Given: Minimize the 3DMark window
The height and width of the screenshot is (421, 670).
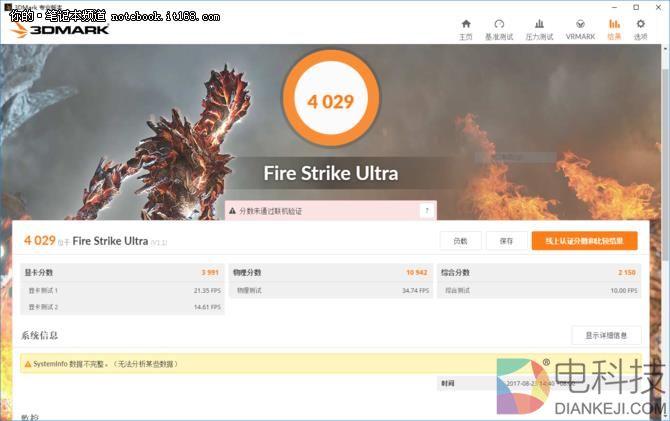Looking at the screenshot, I should point(614,7).
